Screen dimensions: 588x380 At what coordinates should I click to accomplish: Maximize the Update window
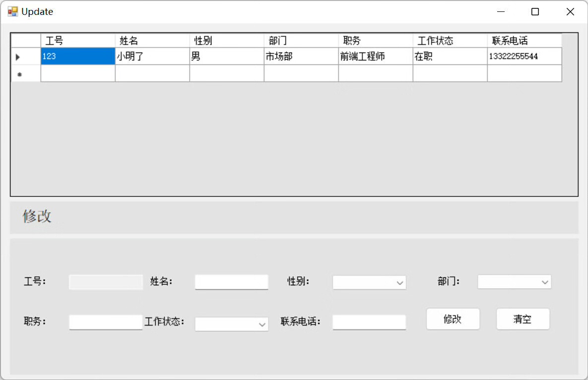coord(535,11)
